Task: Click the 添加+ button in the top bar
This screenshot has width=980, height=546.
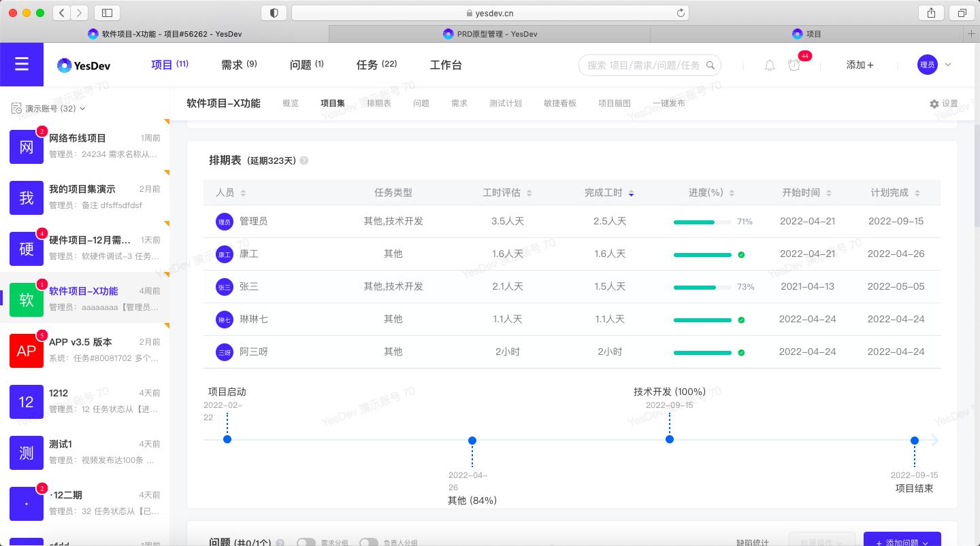Action: (x=860, y=65)
